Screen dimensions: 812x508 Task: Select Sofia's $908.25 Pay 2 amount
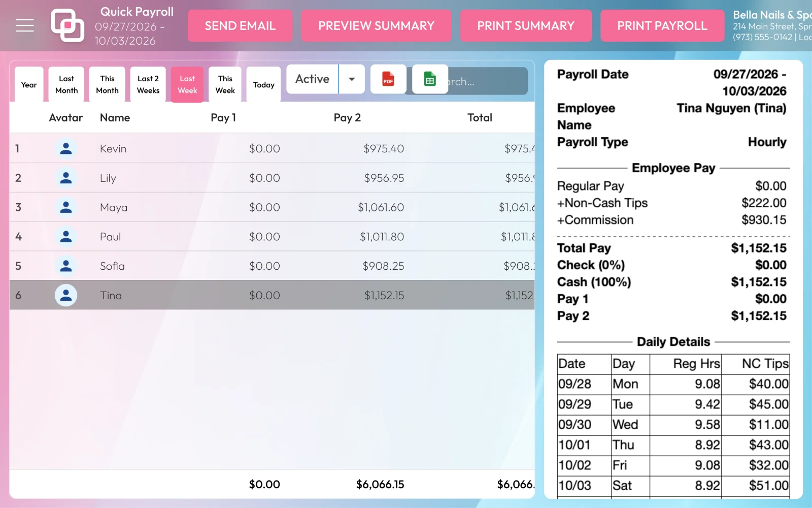(x=383, y=266)
